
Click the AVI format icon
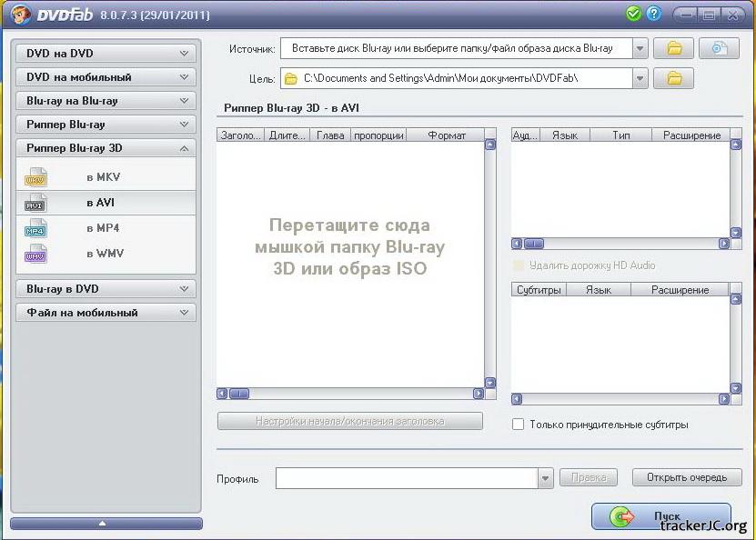pyautogui.click(x=35, y=203)
